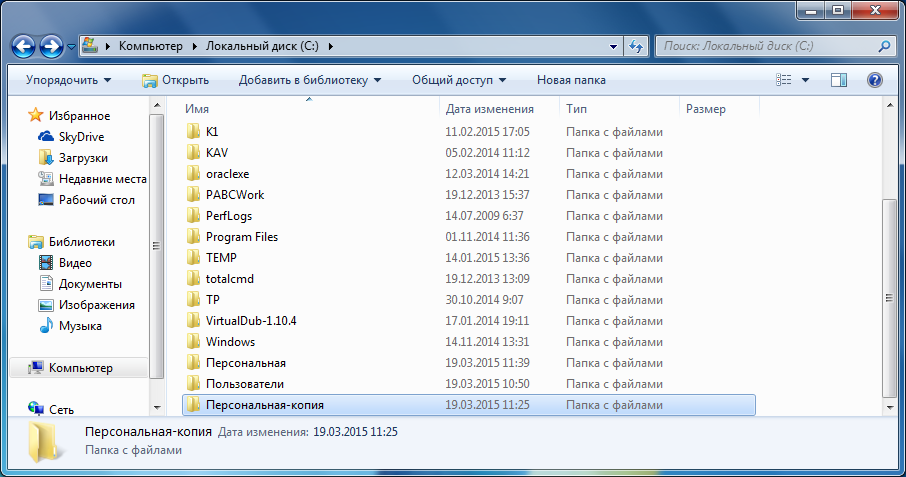Image resolution: width=906 pixels, height=477 pixels.
Task: Open the Упорядочить menu
Action: [x=68, y=80]
